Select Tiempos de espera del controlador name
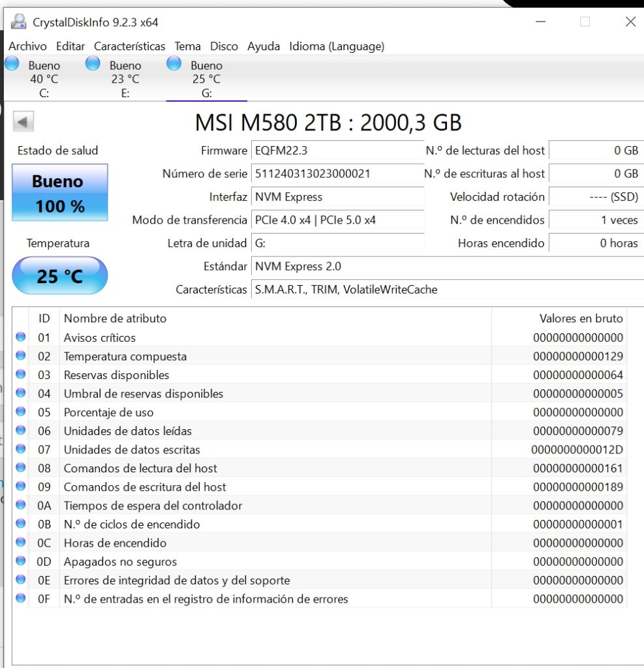644x668 pixels. [x=153, y=506]
